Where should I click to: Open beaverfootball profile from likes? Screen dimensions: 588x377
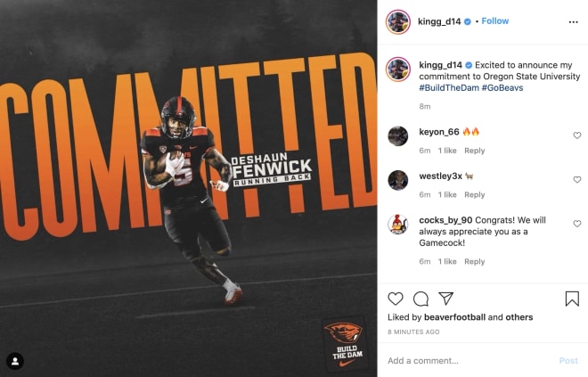click(454, 317)
